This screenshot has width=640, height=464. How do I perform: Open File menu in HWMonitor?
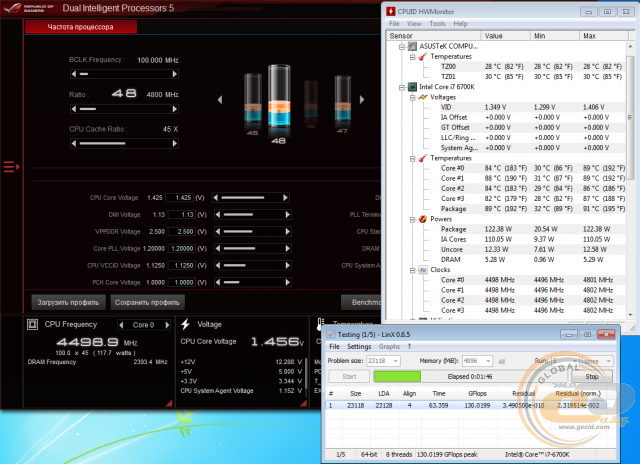(394, 24)
